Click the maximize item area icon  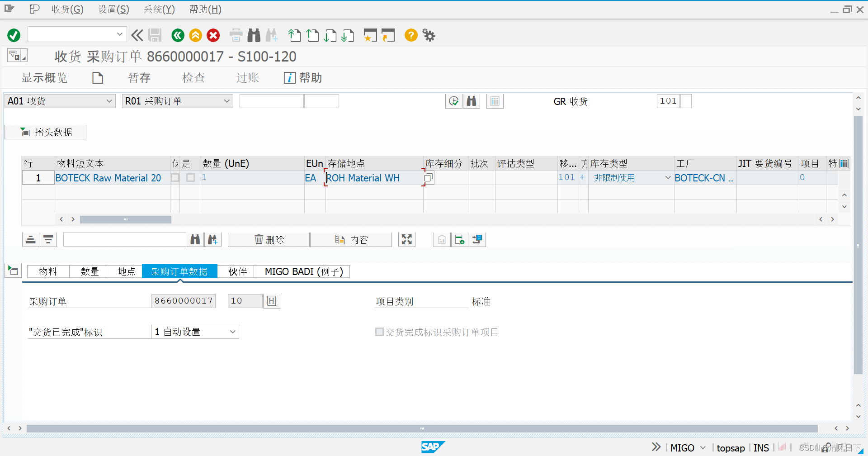pyautogui.click(x=407, y=240)
